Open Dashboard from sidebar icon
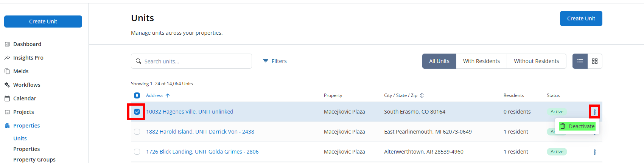This screenshot has height=163, width=644. pos(7,44)
